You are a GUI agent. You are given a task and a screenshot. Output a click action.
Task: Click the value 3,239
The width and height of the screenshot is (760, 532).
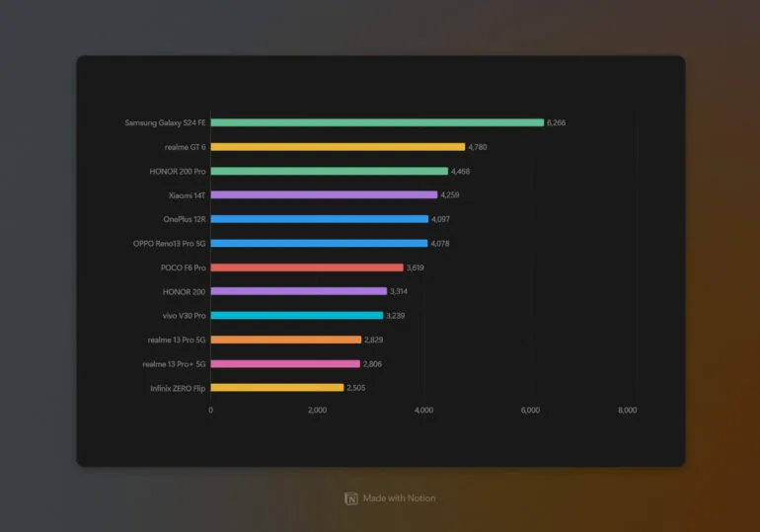(x=396, y=316)
